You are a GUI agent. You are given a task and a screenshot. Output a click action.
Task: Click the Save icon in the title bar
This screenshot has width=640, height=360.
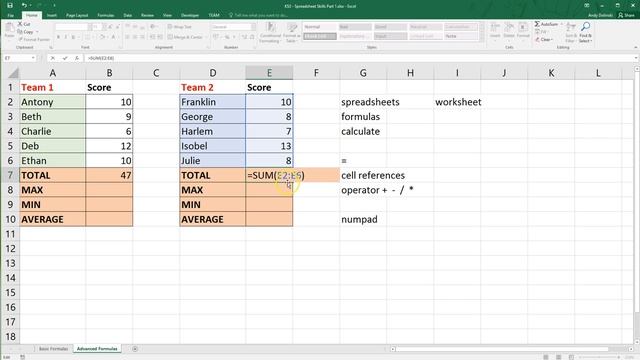tap(10, 6)
